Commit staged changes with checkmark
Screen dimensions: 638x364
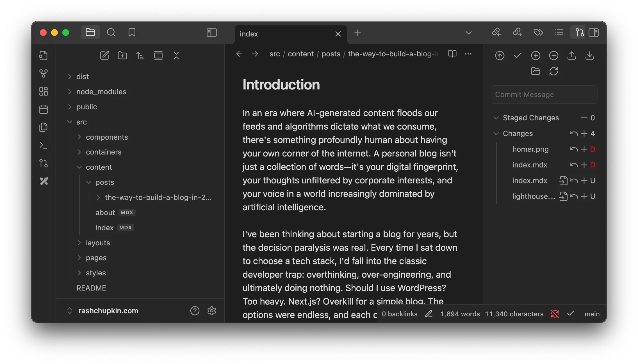pos(518,56)
